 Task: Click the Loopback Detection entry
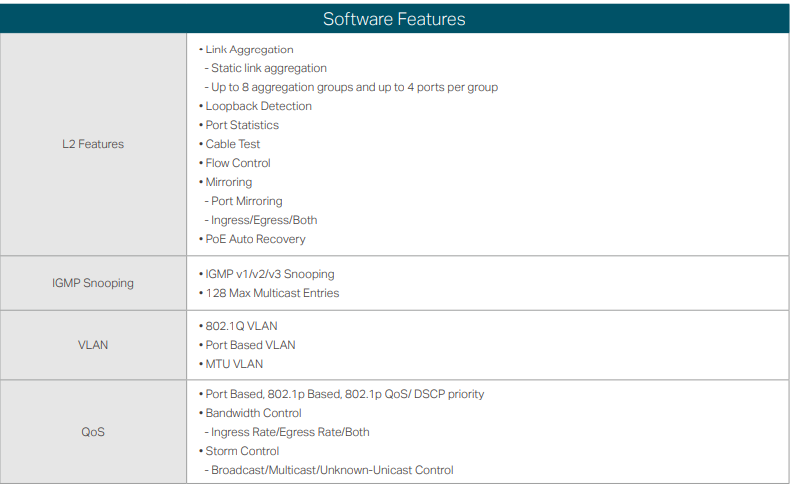(x=258, y=106)
